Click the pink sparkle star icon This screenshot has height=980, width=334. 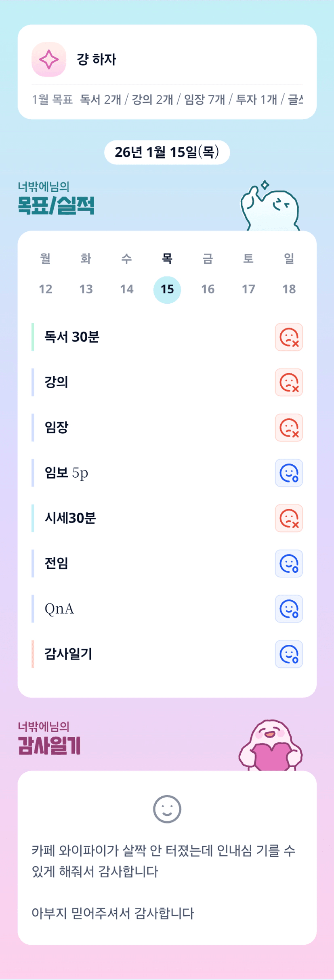coord(49,59)
